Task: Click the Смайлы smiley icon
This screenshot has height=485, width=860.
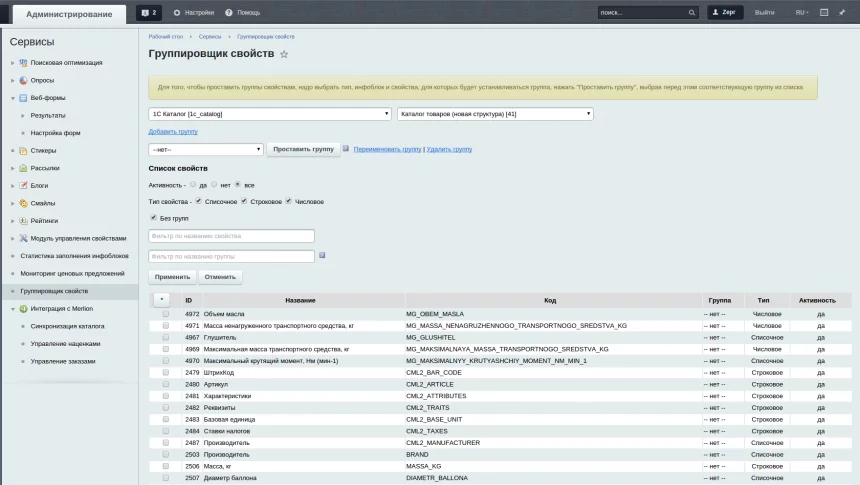Action: [23, 203]
